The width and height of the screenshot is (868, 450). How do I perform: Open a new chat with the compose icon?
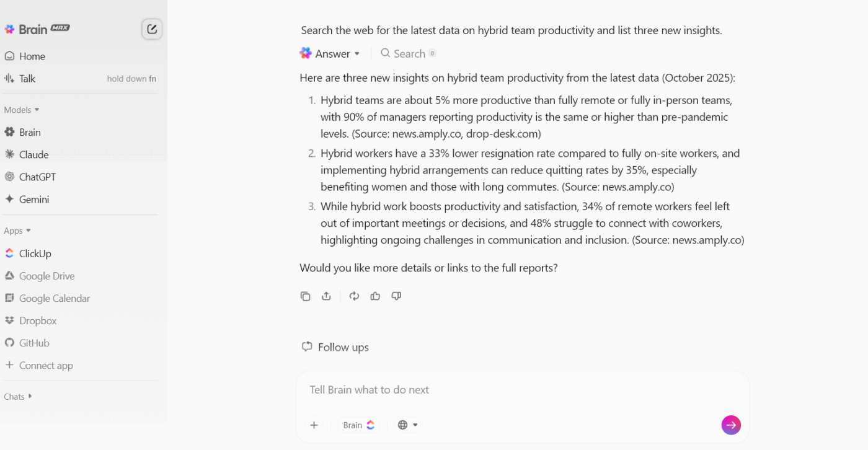point(152,29)
